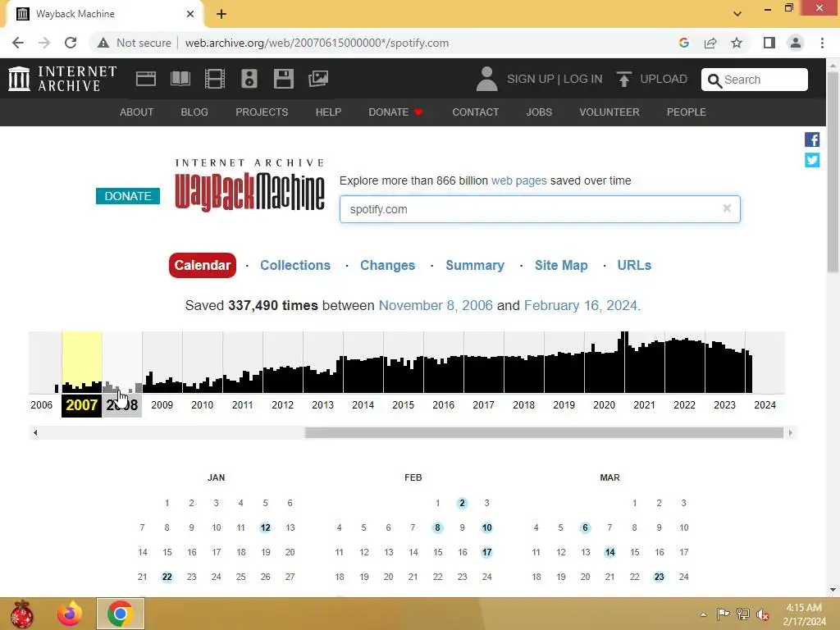
Task: Open the November 8, 2006 link
Action: [x=436, y=305]
